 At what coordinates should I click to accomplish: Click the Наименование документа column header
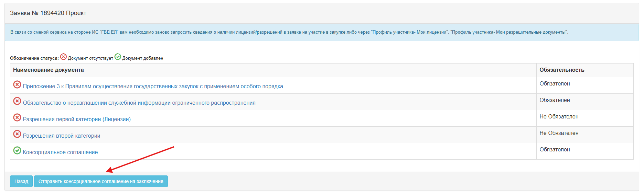48,70
